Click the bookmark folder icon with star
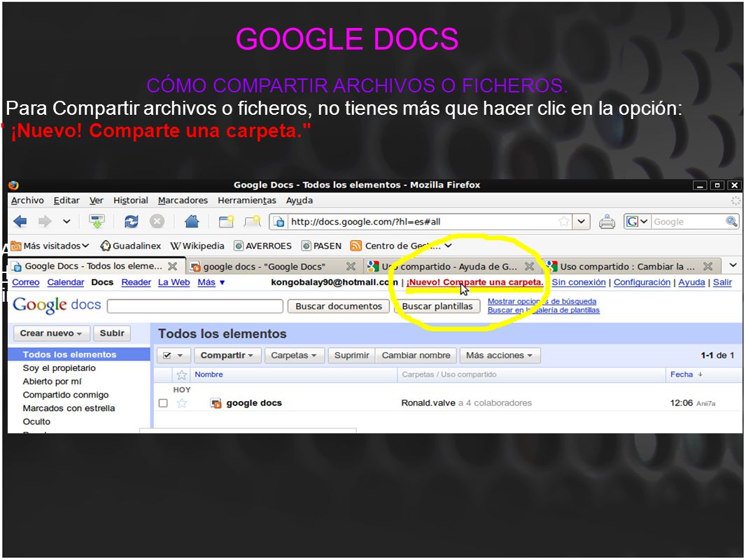 point(252,221)
